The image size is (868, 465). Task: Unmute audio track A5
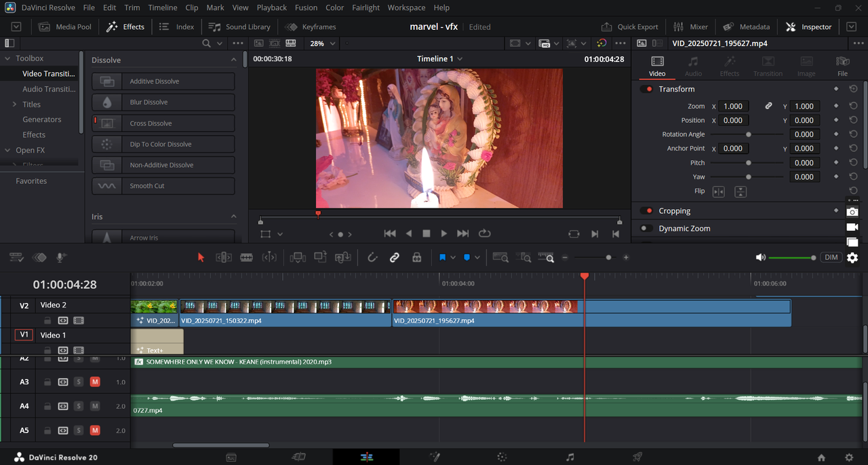coord(95,430)
